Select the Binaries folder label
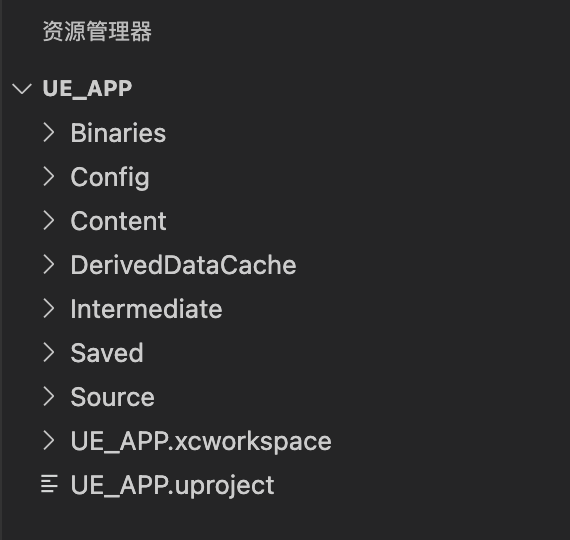Screen dimensions: 570x540 coord(118,133)
